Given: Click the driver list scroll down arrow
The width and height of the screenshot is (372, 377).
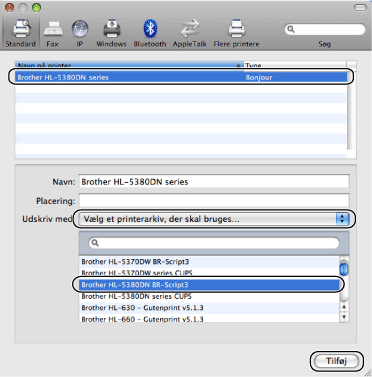Looking at the screenshot, I should click(344, 317).
